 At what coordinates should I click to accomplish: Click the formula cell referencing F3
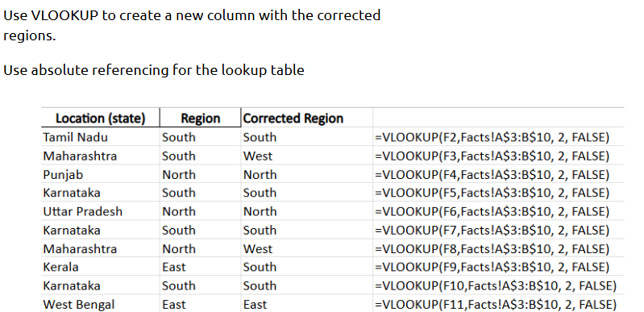492,156
